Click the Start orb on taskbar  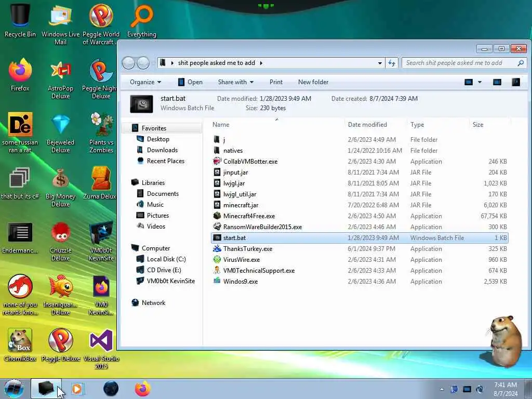[14, 389]
